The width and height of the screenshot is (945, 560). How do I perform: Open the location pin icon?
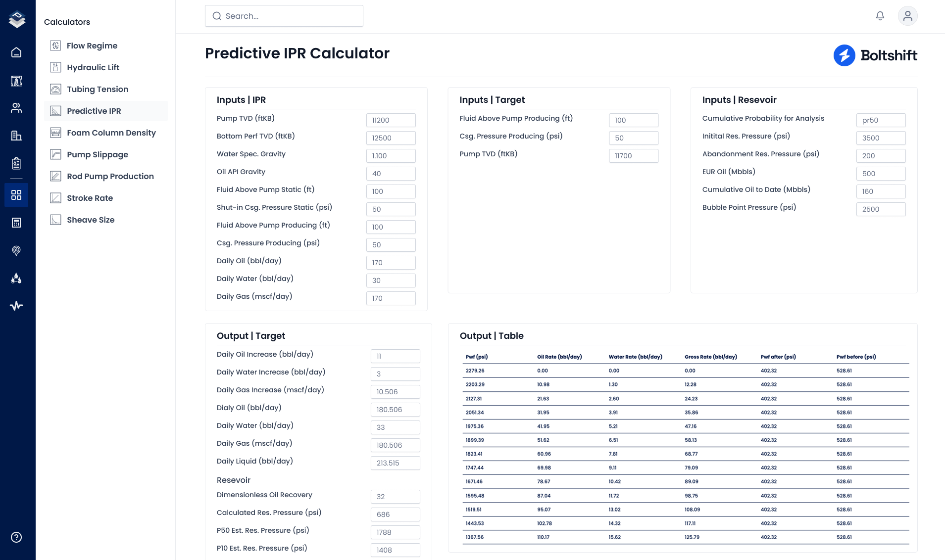tap(16, 250)
